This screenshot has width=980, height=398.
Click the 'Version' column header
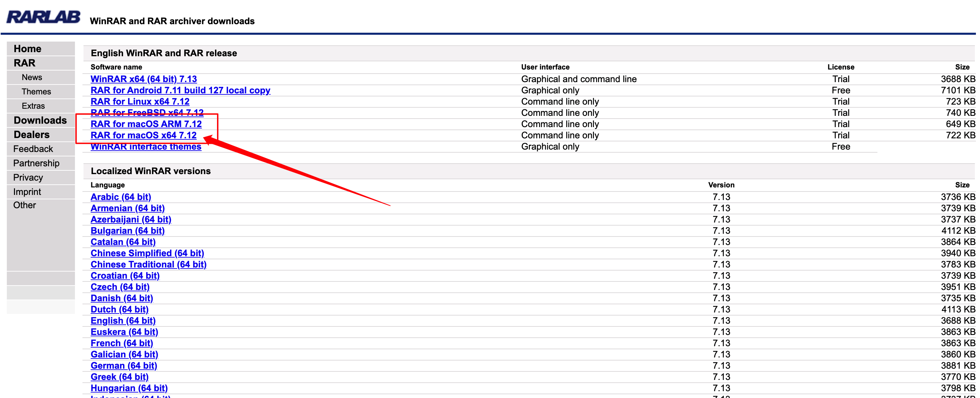coord(721,185)
